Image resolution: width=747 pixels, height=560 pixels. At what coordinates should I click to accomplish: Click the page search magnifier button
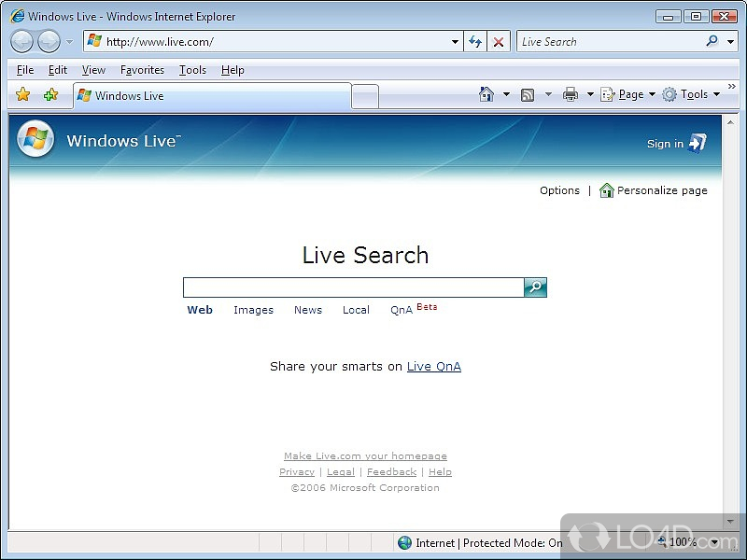pos(535,287)
